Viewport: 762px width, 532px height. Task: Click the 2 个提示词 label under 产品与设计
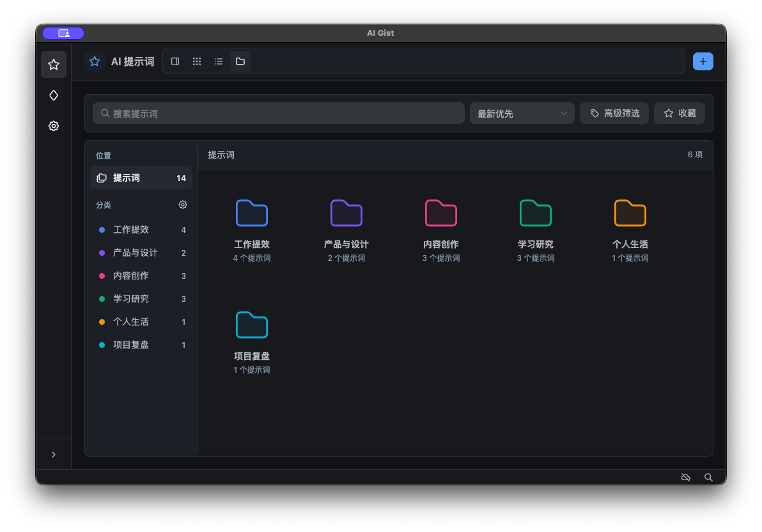pyautogui.click(x=346, y=258)
